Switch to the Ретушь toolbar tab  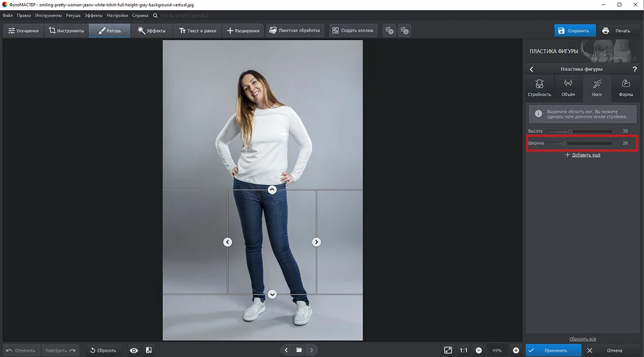109,30
